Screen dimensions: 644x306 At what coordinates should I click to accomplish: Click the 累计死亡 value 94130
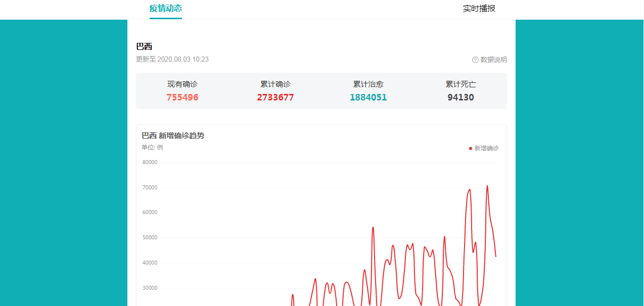[461, 97]
